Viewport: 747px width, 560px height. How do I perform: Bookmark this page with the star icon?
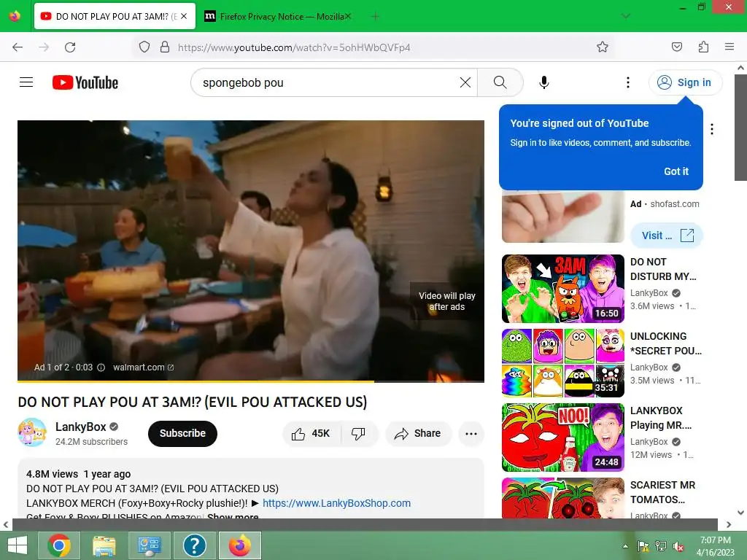click(603, 47)
